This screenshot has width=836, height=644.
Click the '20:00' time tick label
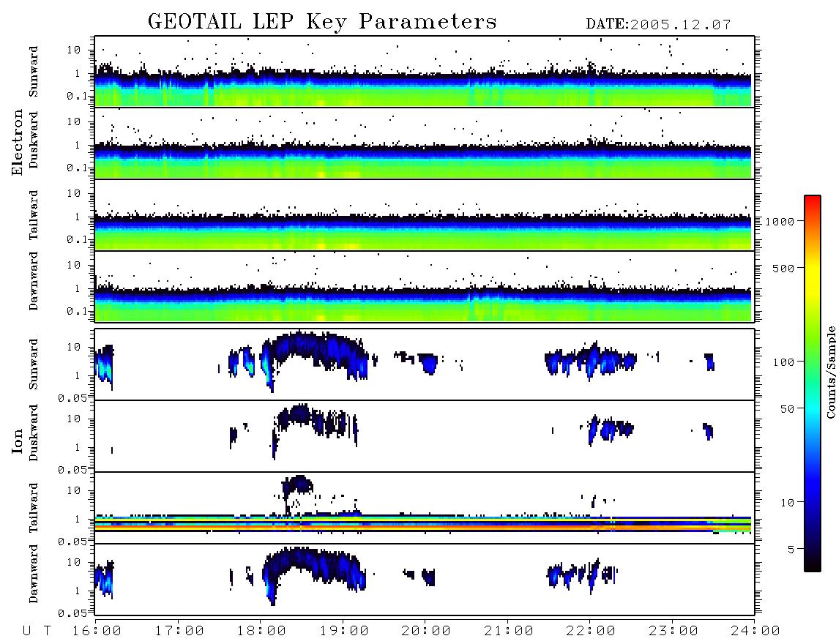pos(426,632)
